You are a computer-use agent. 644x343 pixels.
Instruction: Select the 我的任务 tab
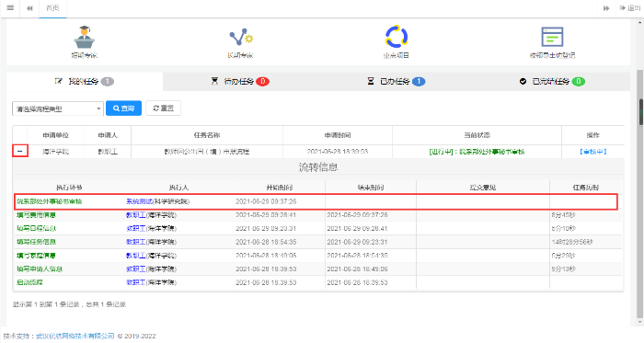click(x=85, y=82)
